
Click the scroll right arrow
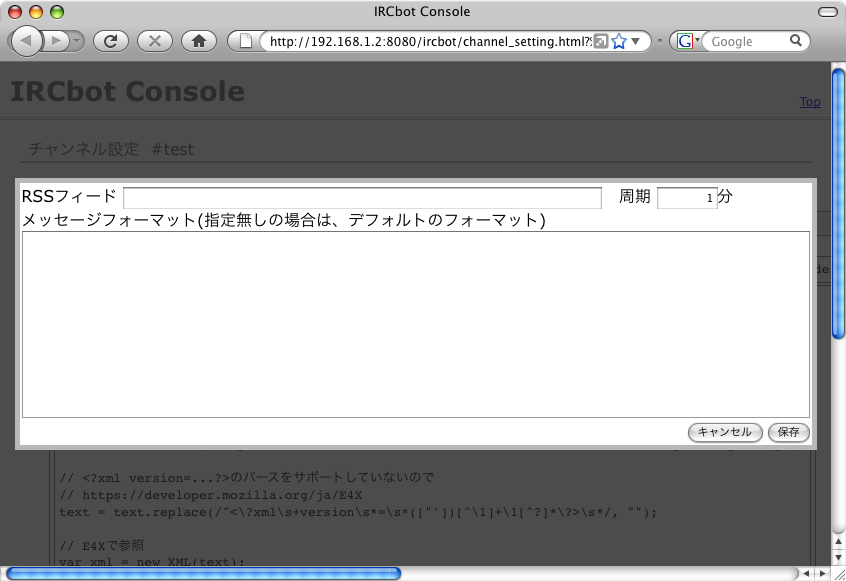822,573
